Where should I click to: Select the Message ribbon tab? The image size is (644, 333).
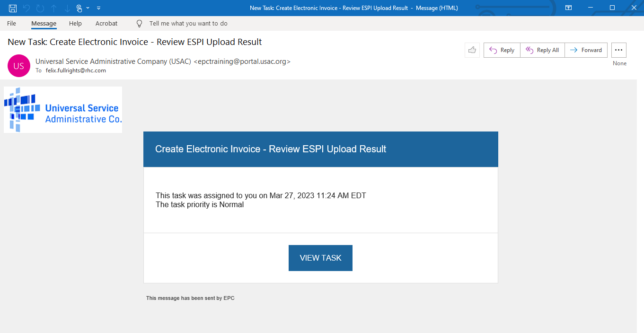(x=44, y=23)
